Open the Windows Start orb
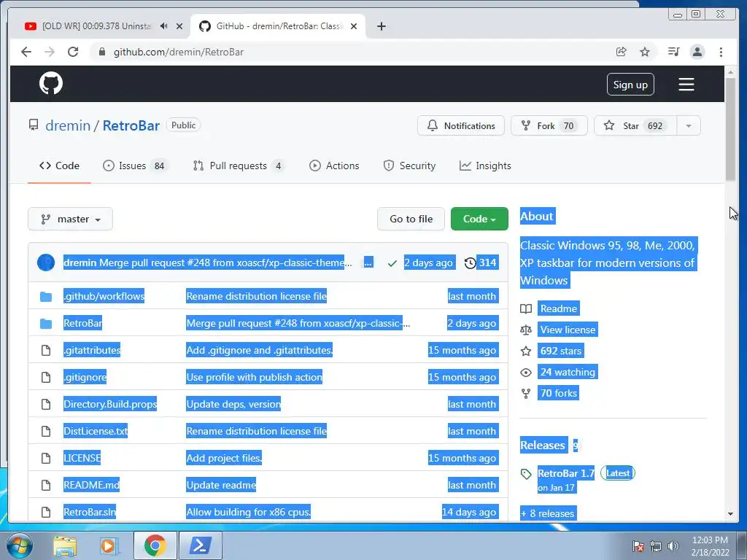747x560 pixels. 20,545
